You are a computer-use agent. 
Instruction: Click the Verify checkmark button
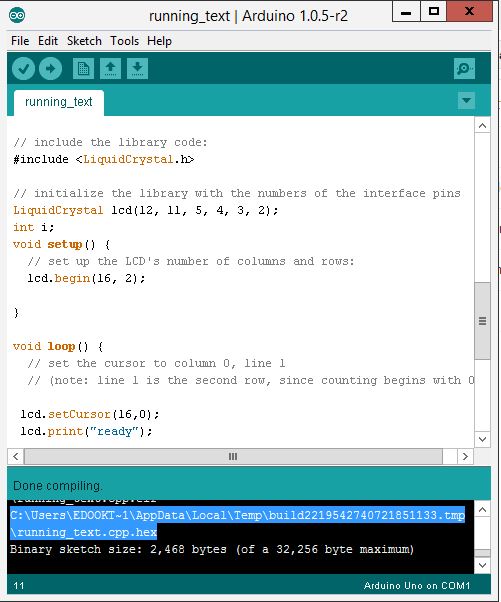23,69
